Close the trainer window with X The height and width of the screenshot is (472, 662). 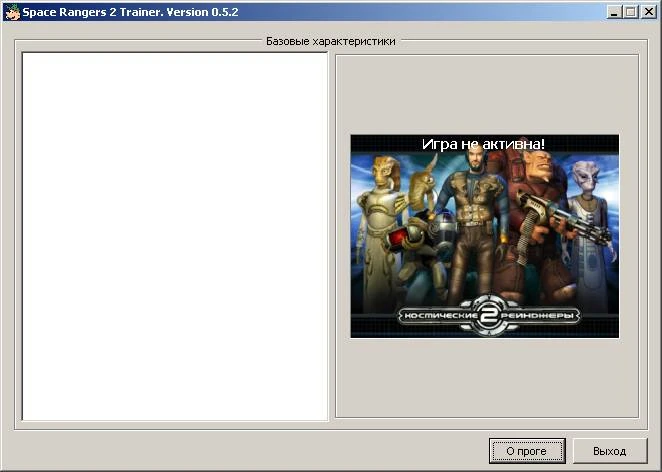pyautogui.click(x=648, y=12)
